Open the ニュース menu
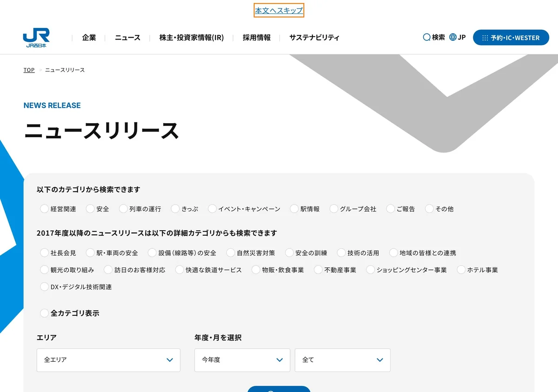The height and width of the screenshot is (392, 558). point(127,38)
